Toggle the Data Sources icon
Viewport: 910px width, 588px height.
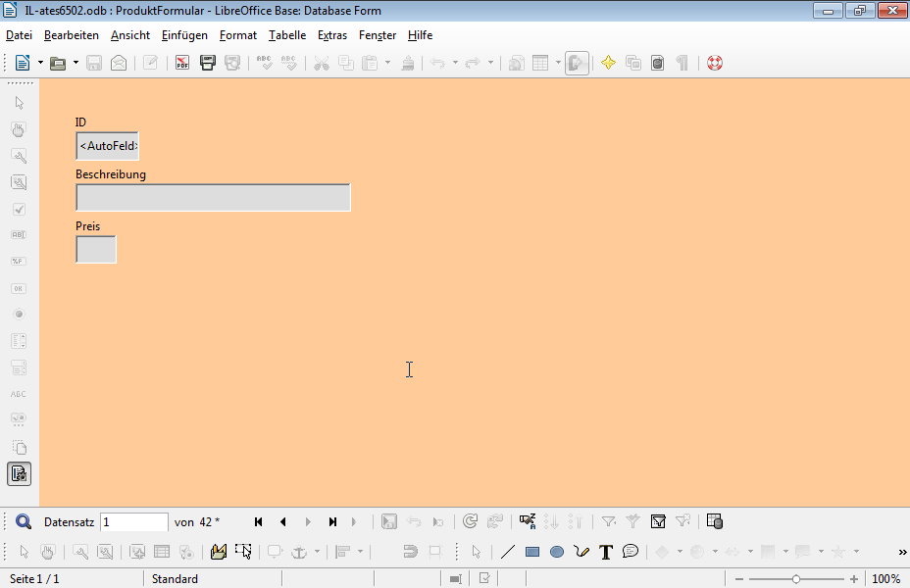click(658, 63)
